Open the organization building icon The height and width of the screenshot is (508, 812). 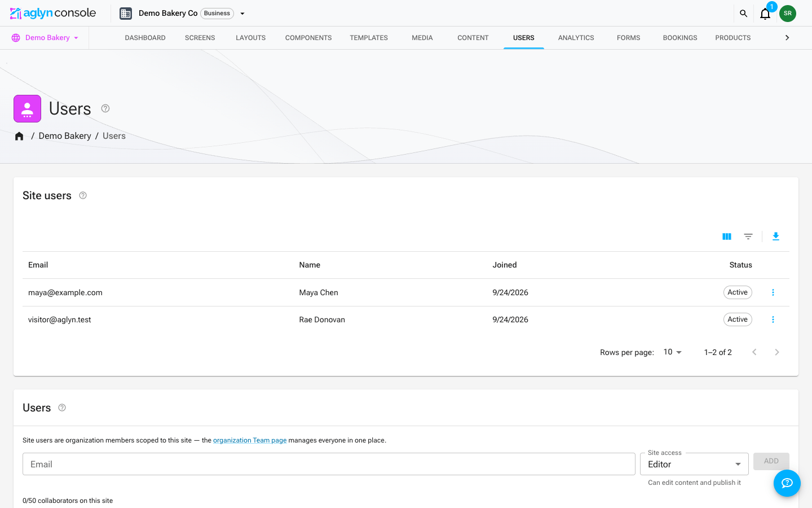(x=126, y=14)
